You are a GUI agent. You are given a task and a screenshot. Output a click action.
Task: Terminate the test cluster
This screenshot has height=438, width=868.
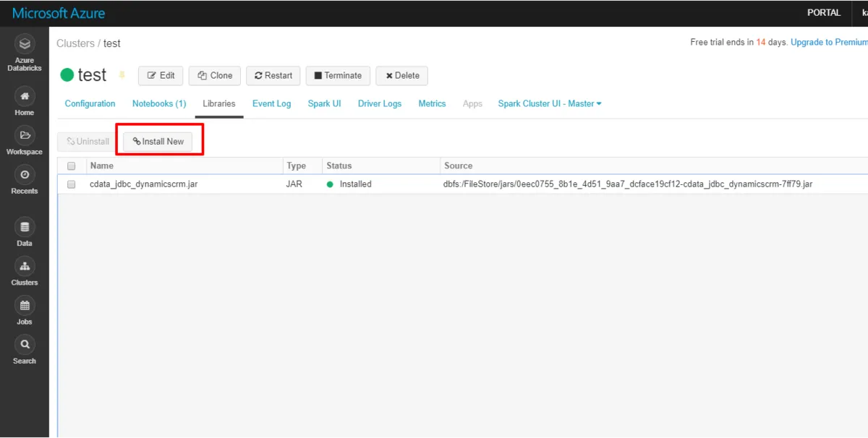click(338, 75)
